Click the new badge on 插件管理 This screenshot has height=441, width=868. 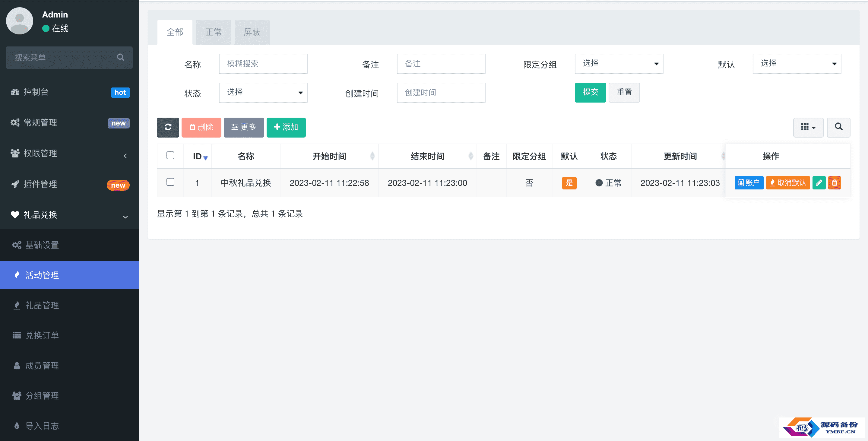pyautogui.click(x=118, y=185)
